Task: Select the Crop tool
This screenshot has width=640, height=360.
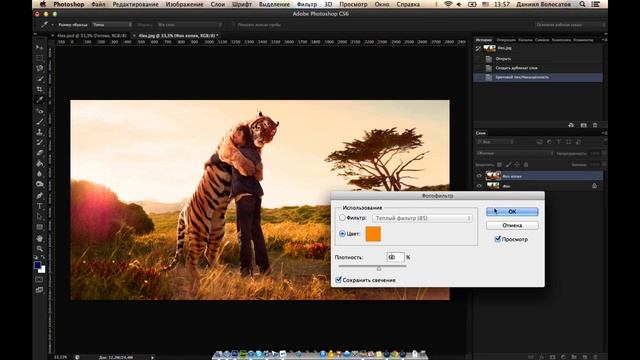Action: [40, 89]
